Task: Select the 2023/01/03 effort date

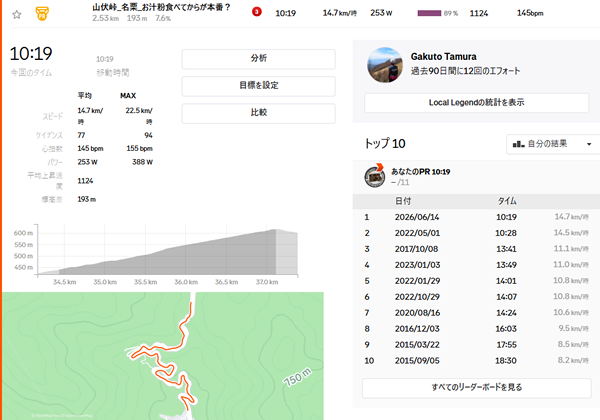Action: pyautogui.click(x=417, y=265)
